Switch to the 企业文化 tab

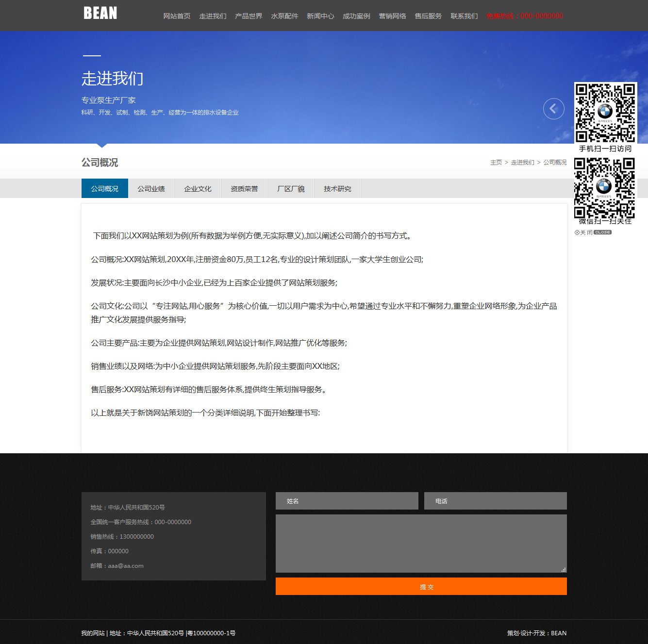(x=198, y=189)
